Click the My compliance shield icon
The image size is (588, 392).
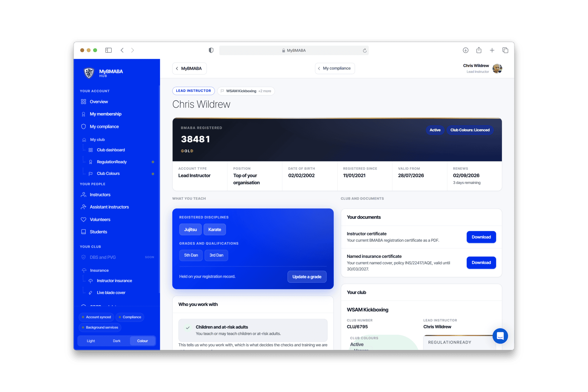tap(83, 126)
